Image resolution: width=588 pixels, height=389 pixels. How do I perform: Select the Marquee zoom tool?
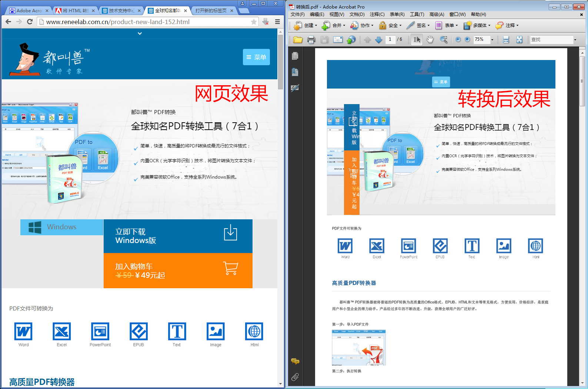click(443, 40)
